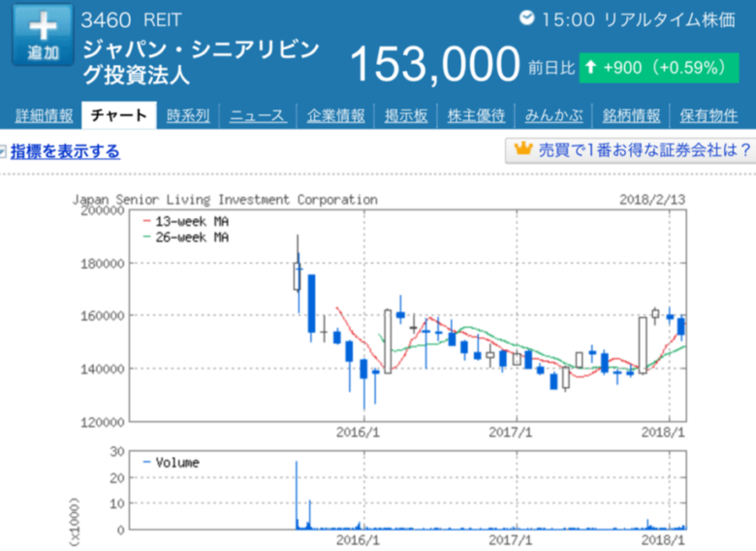Select the チャート tab

[x=118, y=115]
